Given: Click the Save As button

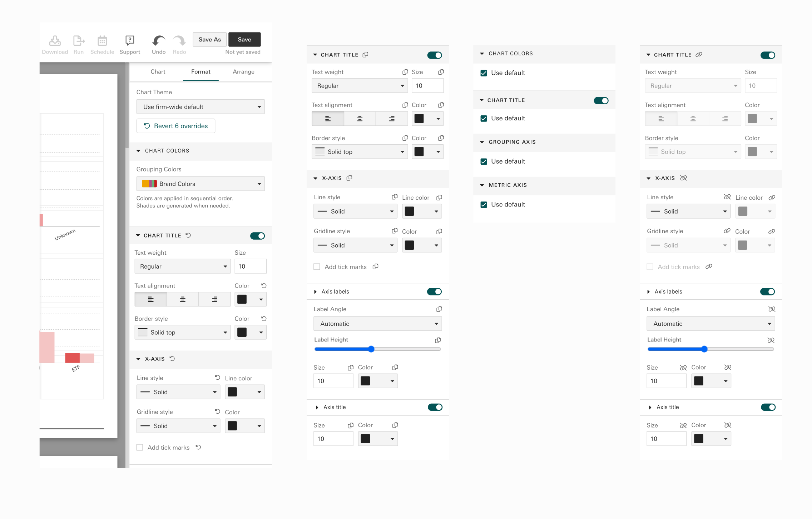Looking at the screenshot, I should (210, 40).
